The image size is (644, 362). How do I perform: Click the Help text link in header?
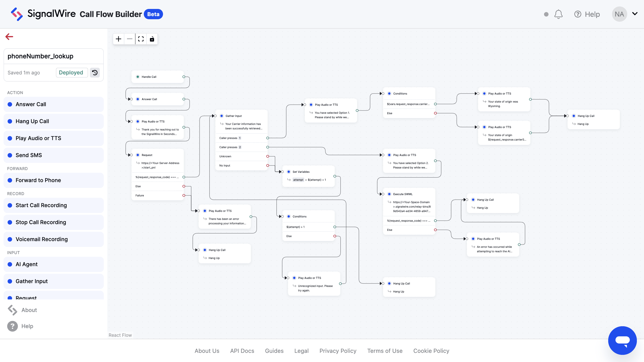pos(592,14)
